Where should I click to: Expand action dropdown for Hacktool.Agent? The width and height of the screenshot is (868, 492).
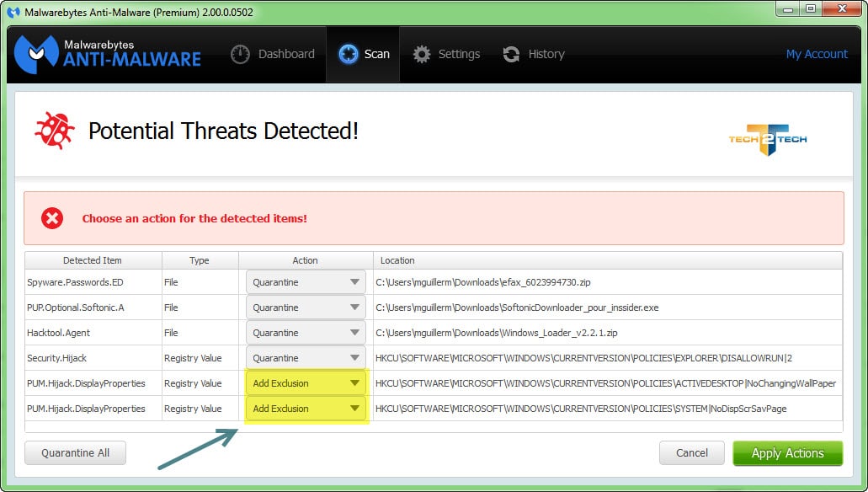pos(306,333)
